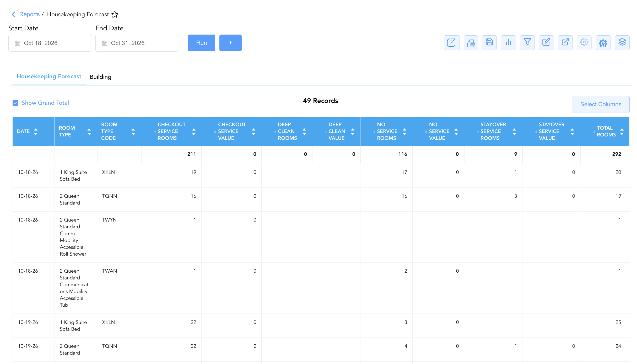Open the bar chart view
Image resolution: width=637 pixels, height=364 pixels.
(508, 43)
